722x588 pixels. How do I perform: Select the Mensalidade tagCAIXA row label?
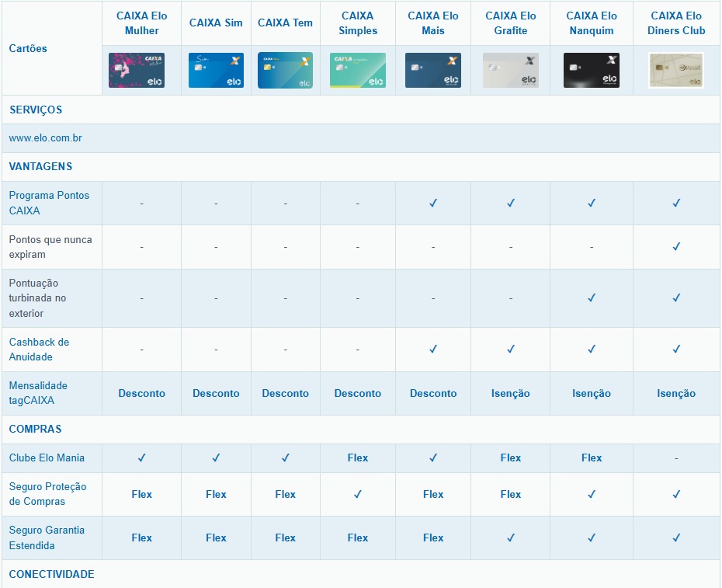pos(38,393)
